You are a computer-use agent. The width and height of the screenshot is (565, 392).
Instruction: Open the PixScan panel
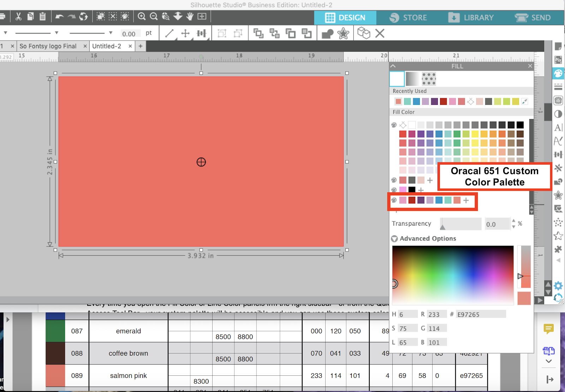click(x=559, y=60)
